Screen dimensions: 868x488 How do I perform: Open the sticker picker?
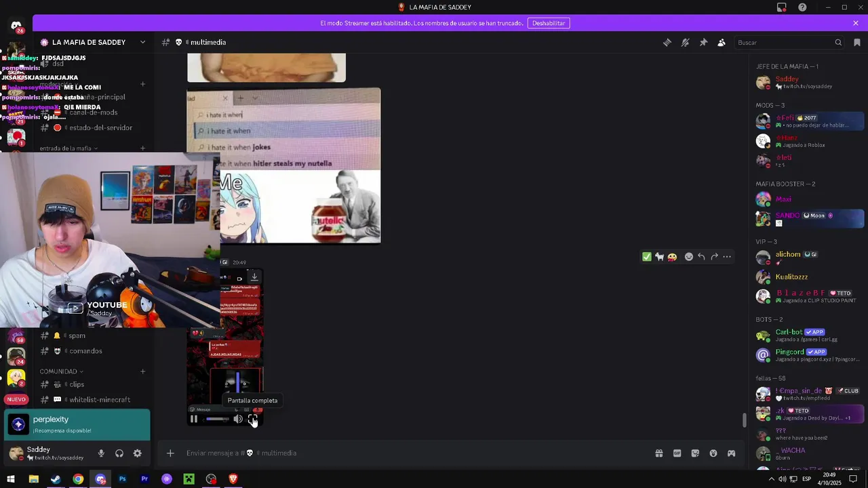(x=695, y=453)
